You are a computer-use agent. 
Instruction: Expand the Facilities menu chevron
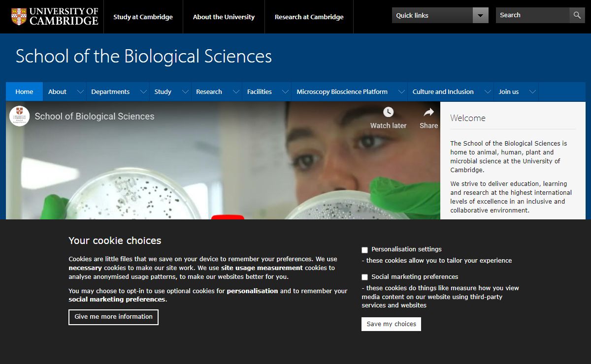coord(285,91)
